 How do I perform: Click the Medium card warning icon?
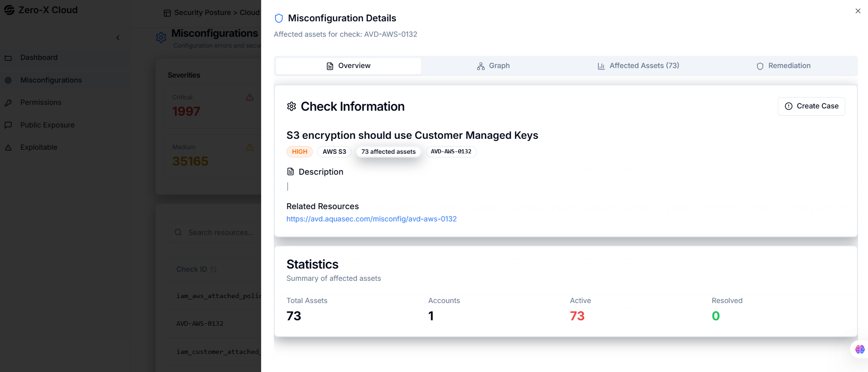point(250,147)
